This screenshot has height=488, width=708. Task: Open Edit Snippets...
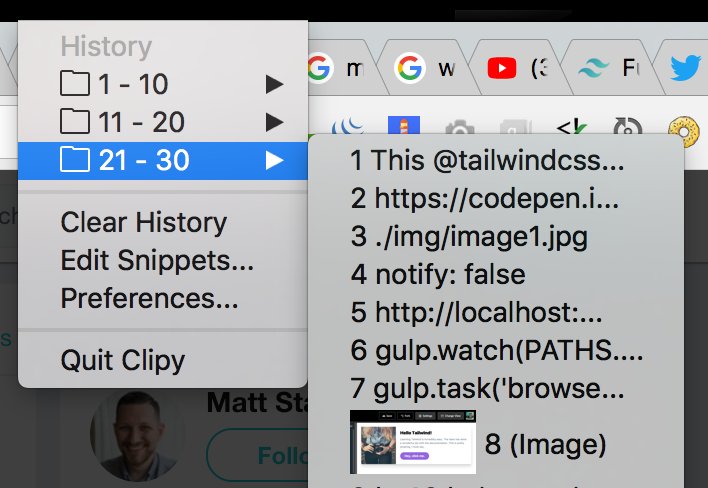157,260
